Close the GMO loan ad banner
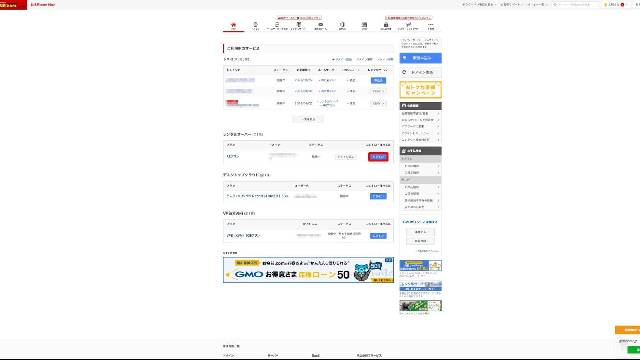640x360 pixels. pyautogui.click(x=389, y=260)
